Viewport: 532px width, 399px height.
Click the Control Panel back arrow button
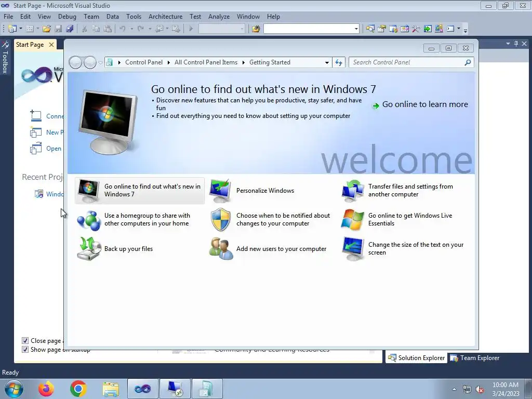coord(75,62)
